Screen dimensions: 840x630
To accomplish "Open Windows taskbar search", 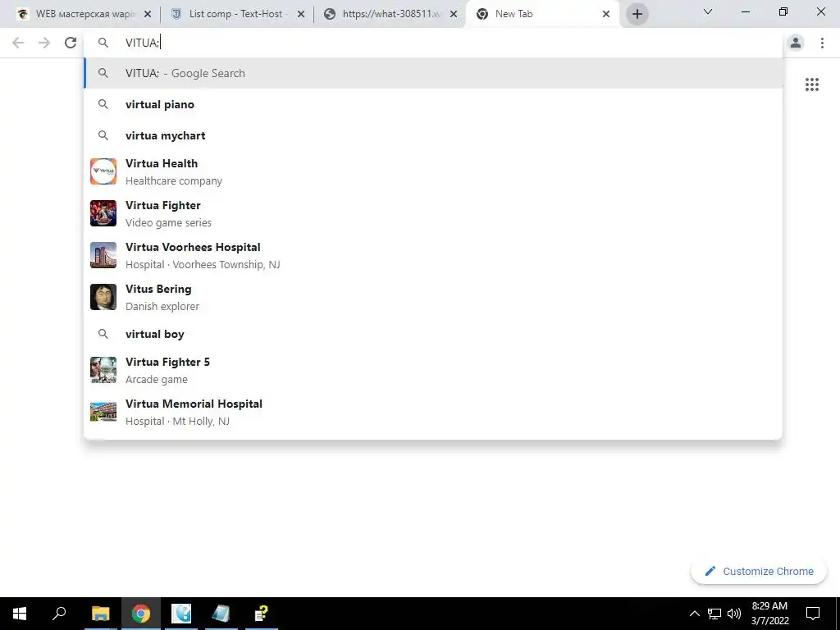I will tap(59, 614).
